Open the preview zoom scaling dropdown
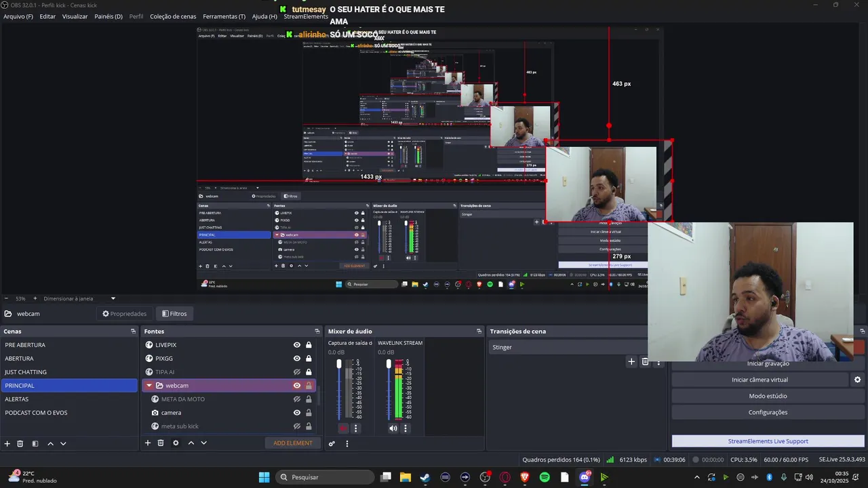This screenshot has width=868, height=488. [113, 298]
